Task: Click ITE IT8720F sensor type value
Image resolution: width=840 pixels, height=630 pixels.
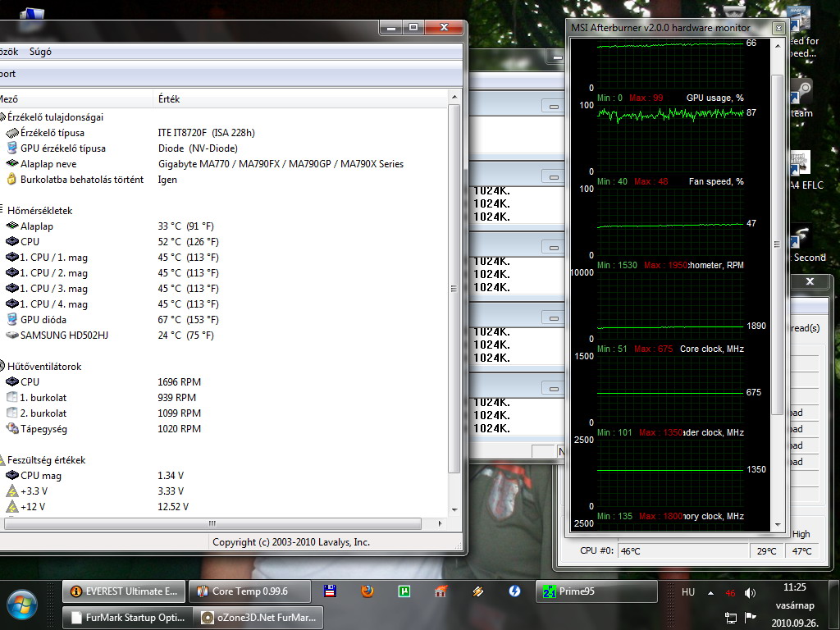Action: tap(206, 133)
